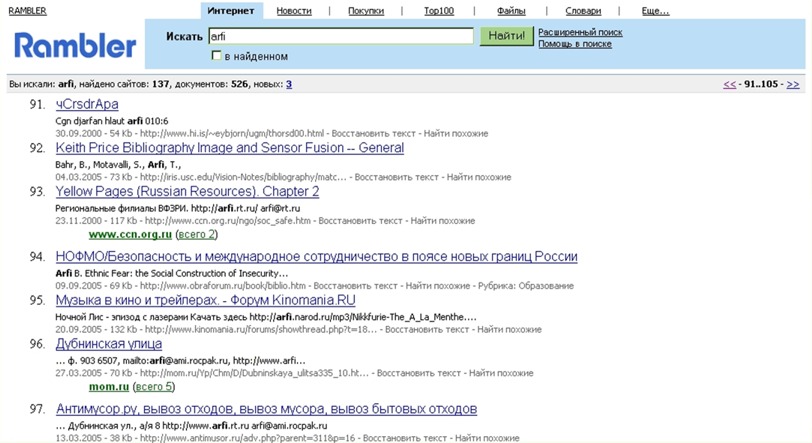Click the Rambler logo
Viewport: 812px width, 443px height.
[x=75, y=46]
